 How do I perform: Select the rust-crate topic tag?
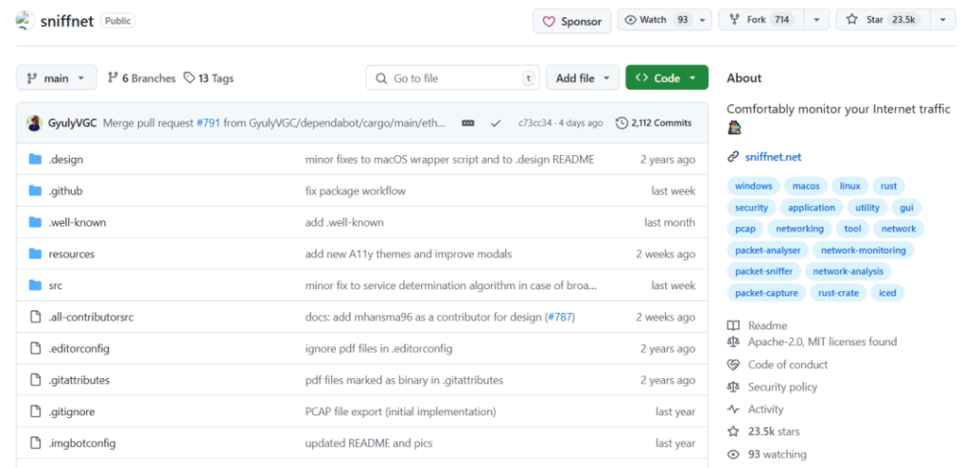[838, 293]
